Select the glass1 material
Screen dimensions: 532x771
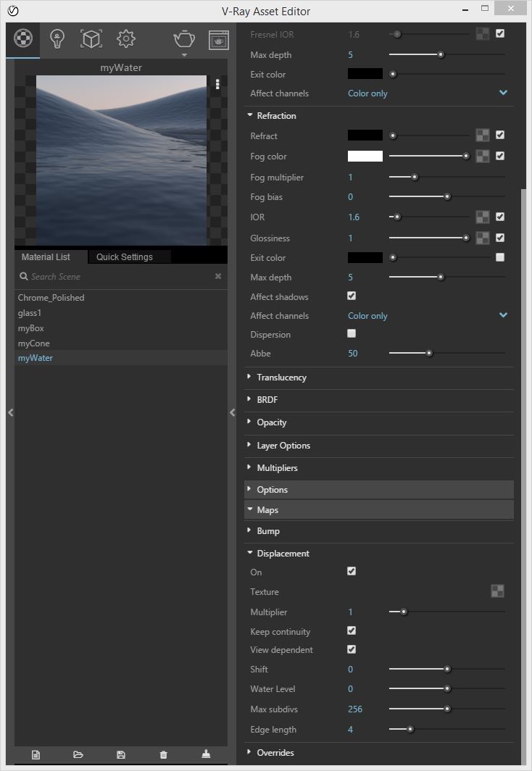click(x=121, y=313)
